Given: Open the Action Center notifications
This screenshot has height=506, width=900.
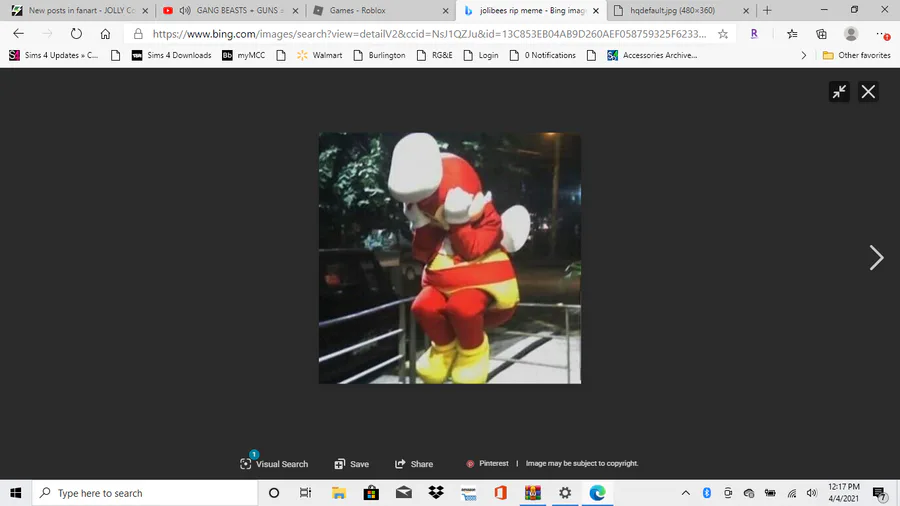Looking at the screenshot, I should (x=879, y=493).
